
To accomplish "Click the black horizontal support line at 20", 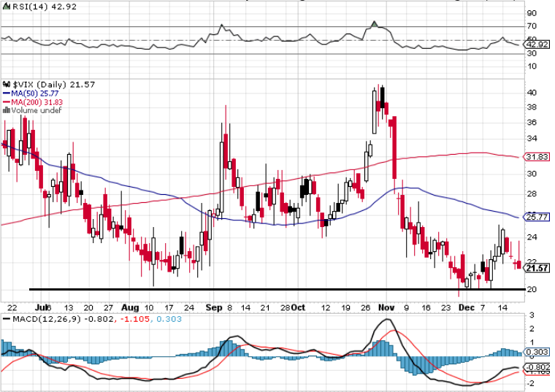I will (x=277, y=289).
